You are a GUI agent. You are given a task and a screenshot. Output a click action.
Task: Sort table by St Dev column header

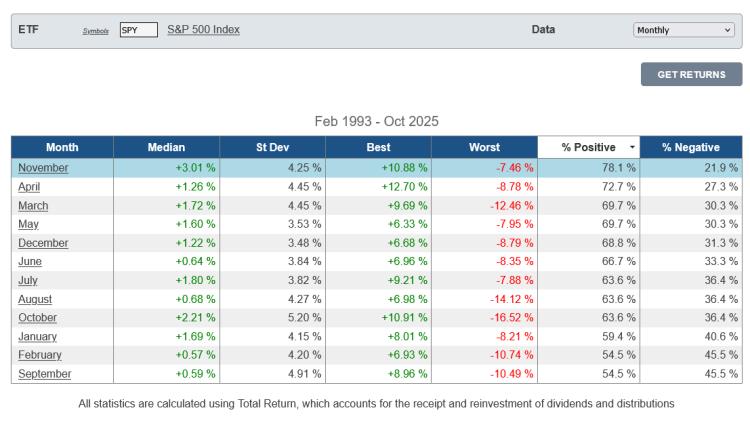(272, 147)
